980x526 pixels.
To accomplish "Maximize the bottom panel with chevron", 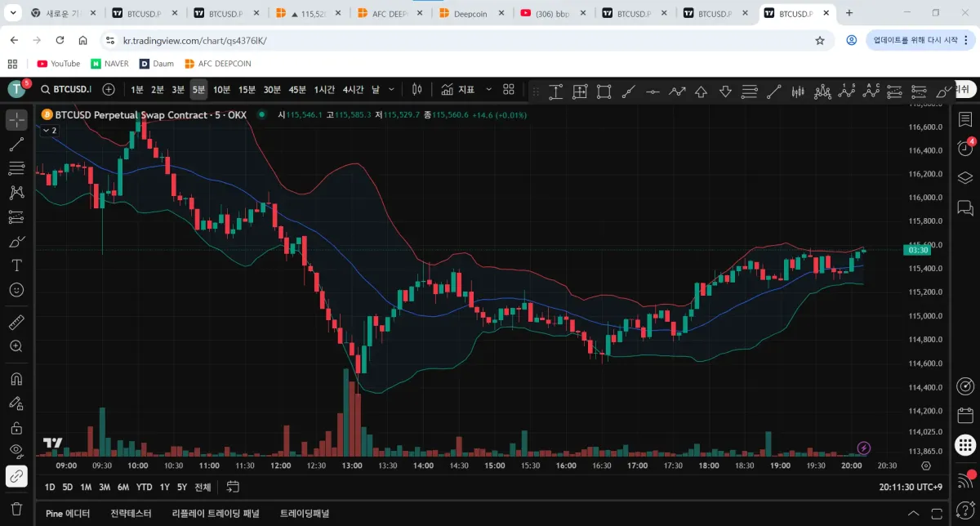I will pos(915,514).
